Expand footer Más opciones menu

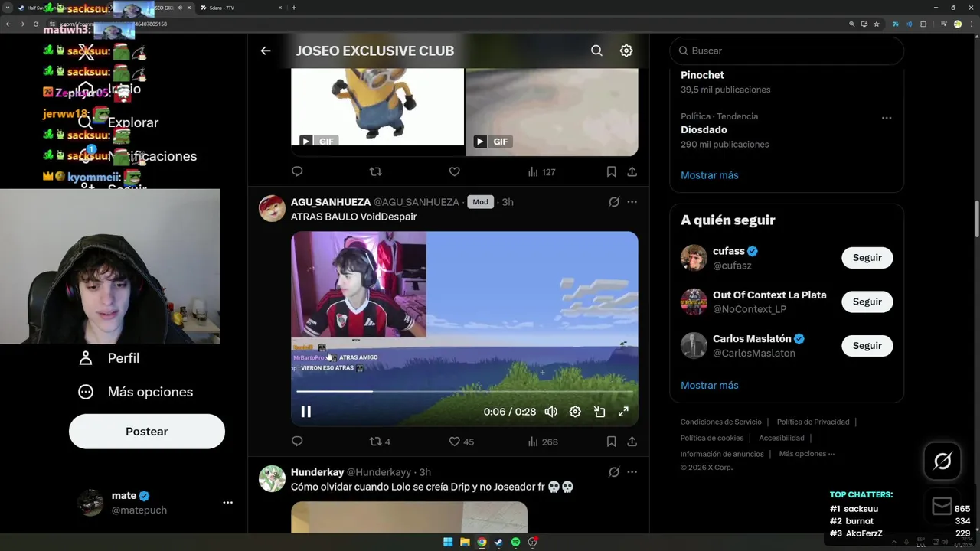(807, 454)
